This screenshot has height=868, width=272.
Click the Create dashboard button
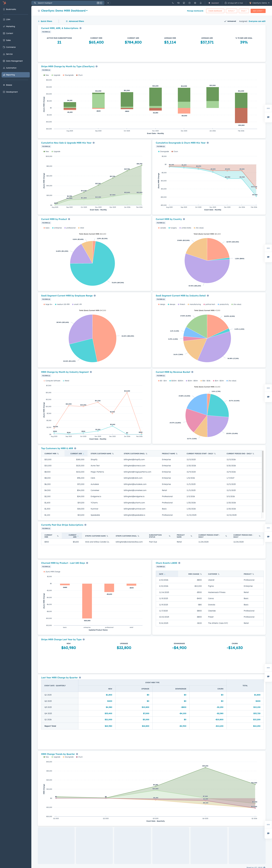pyautogui.click(x=215, y=11)
